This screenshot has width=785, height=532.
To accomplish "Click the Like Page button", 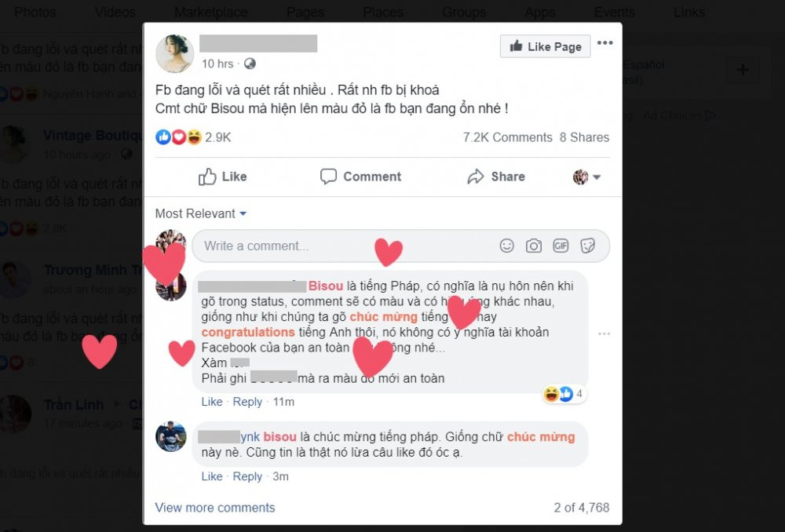I will click(x=546, y=46).
